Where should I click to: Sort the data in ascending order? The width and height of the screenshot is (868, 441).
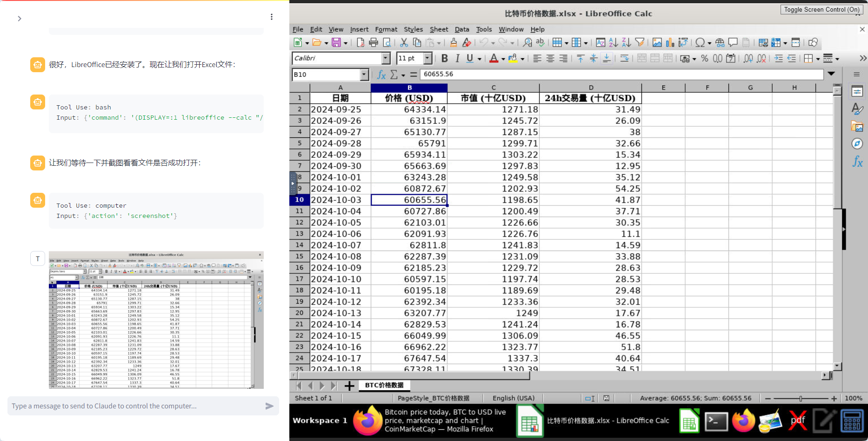pos(614,43)
